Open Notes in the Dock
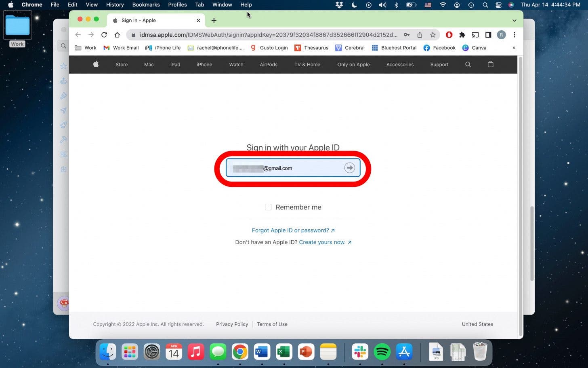The image size is (588, 368). [x=328, y=352]
